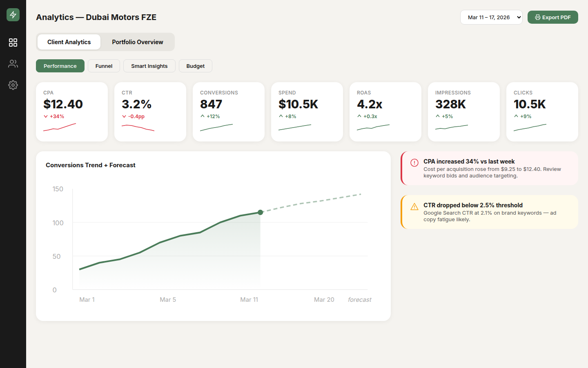The height and width of the screenshot is (368, 588).
Task: Click the up arrow beside +9% on Clicks card
Action: (516, 116)
